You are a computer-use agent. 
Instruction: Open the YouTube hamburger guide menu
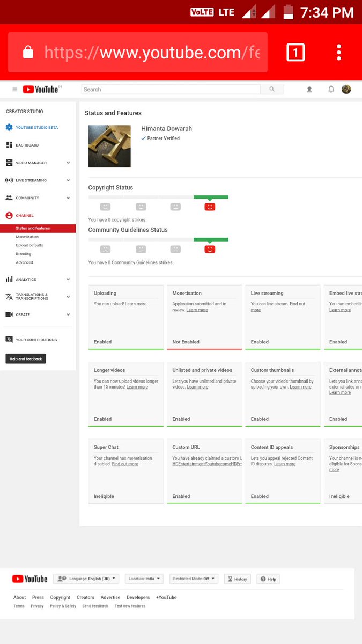pos(15,90)
